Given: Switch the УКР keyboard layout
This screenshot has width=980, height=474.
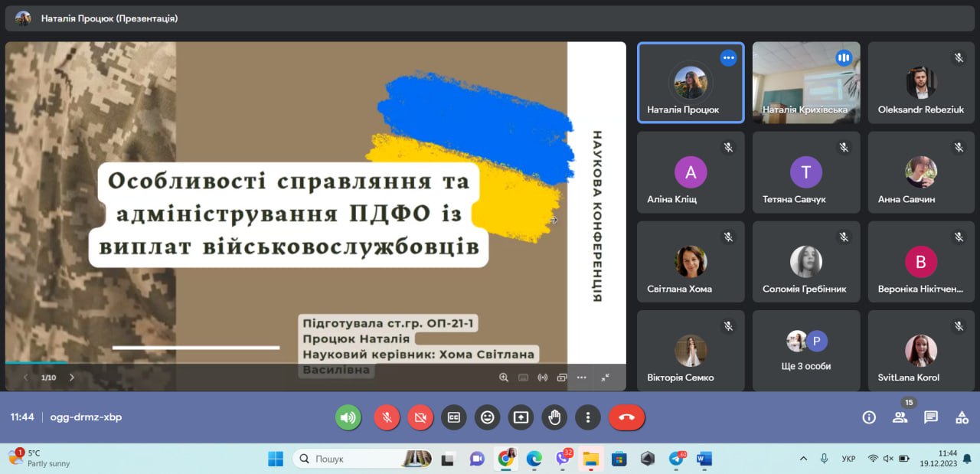Looking at the screenshot, I should [x=848, y=458].
